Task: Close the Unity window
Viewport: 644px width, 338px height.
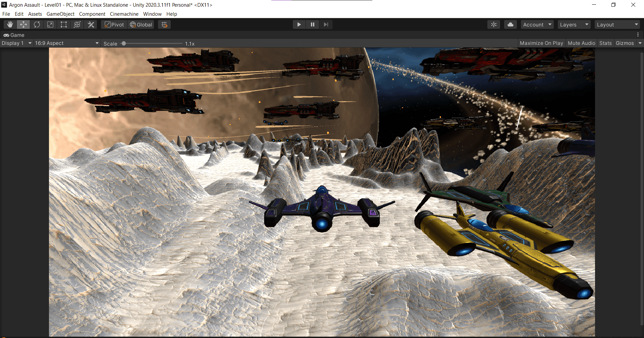Action: [633, 5]
